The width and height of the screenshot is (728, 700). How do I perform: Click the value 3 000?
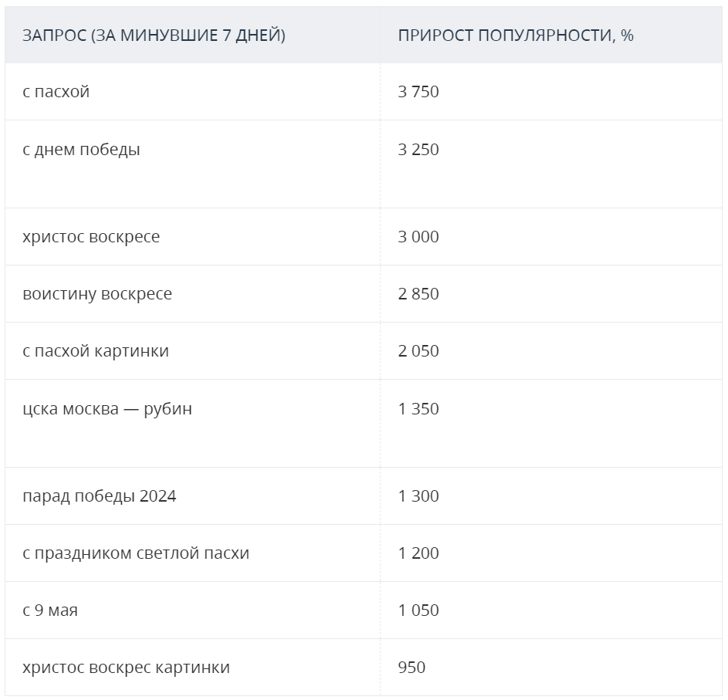coord(418,237)
